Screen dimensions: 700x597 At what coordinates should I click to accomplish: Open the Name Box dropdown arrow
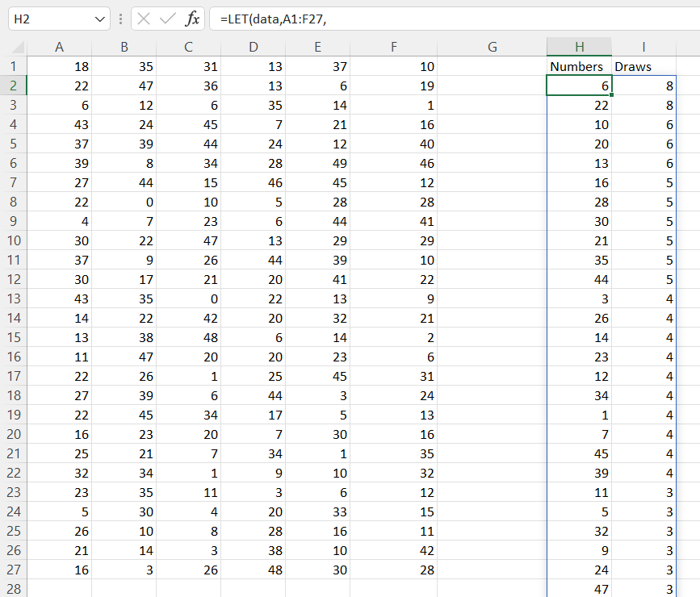click(x=99, y=19)
